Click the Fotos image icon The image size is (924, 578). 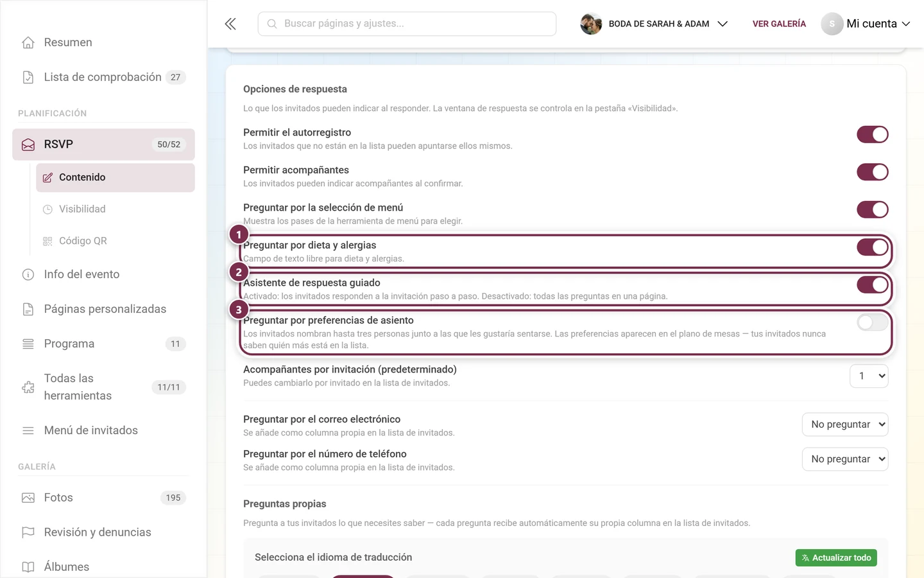[x=28, y=498]
